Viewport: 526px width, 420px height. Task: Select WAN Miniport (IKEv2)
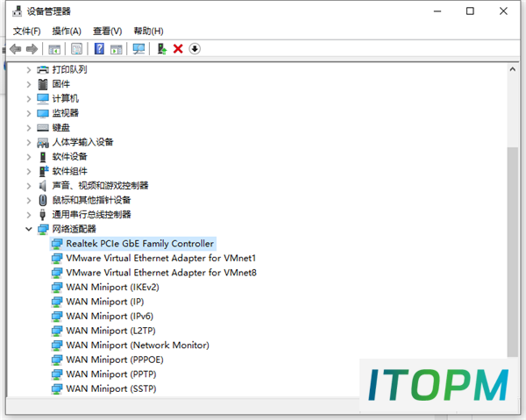click(112, 288)
